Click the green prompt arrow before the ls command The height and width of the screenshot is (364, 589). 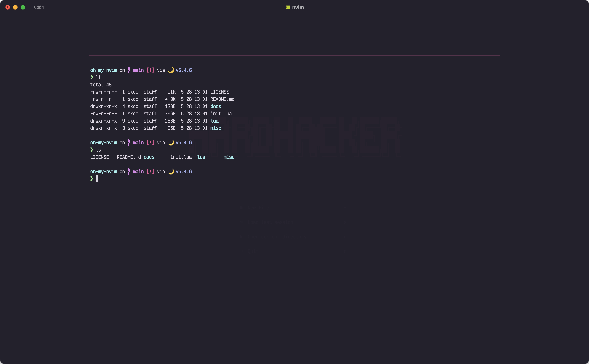click(x=92, y=150)
